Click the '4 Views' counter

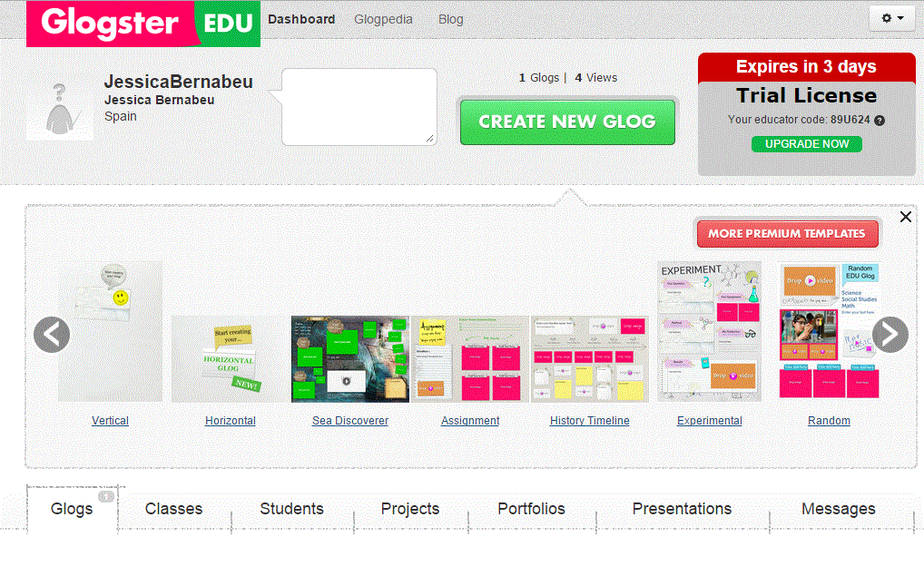pos(595,78)
